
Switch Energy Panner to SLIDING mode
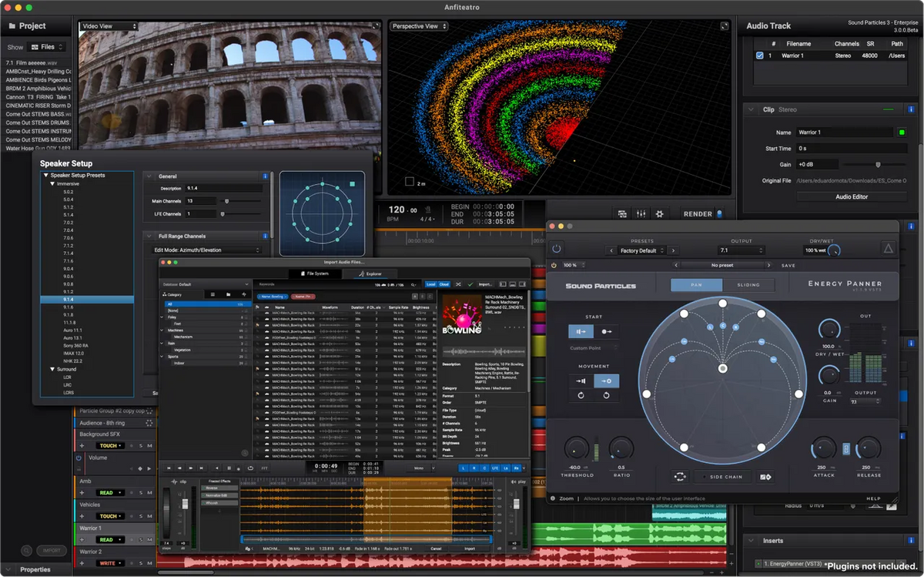pos(748,285)
